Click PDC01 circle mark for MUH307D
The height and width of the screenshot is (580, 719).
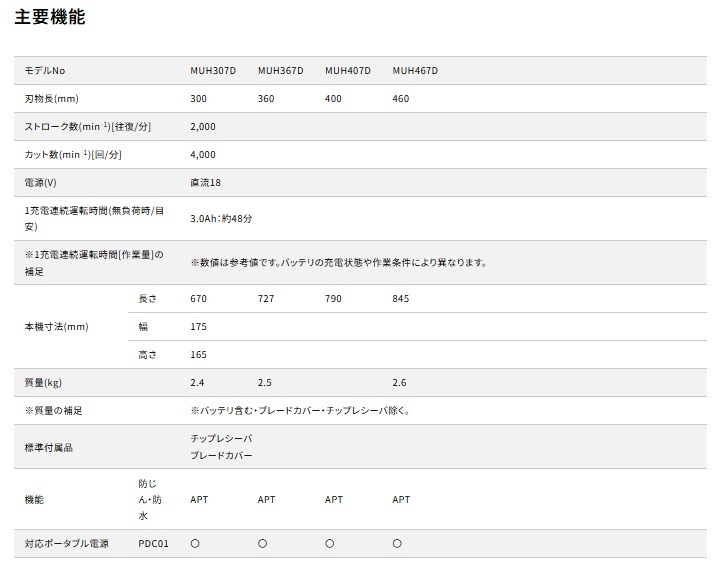pos(195,543)
